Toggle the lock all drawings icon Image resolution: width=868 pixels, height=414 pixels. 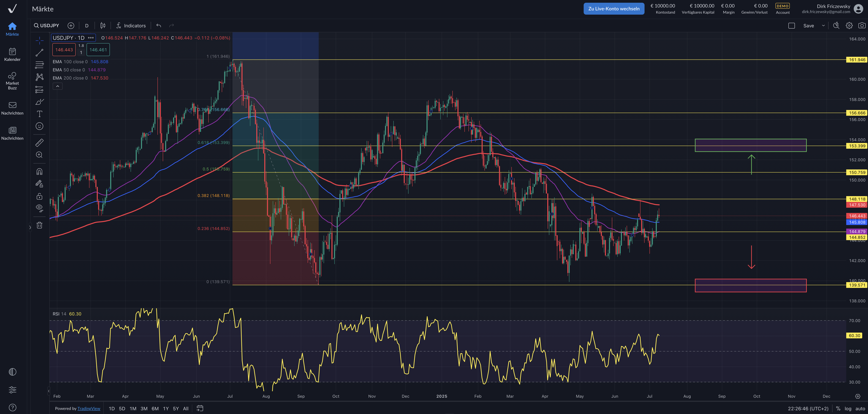pos(39,196)
